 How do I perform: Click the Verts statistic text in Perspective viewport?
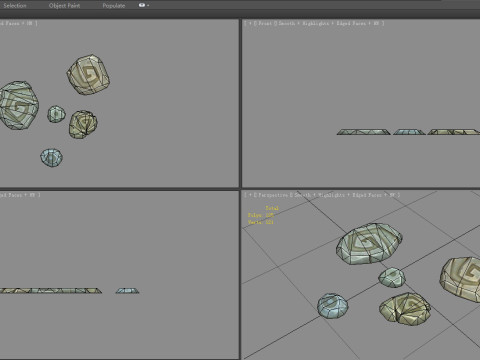[261, 222]
